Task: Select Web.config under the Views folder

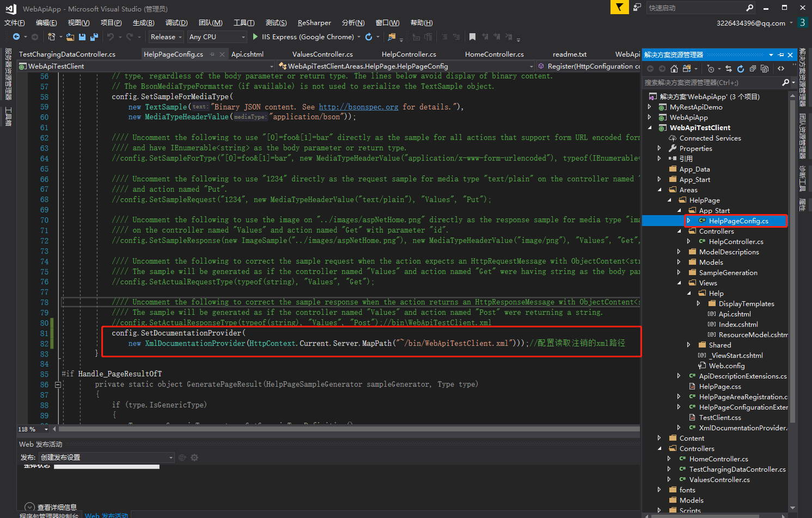Action: pos(726,366)
